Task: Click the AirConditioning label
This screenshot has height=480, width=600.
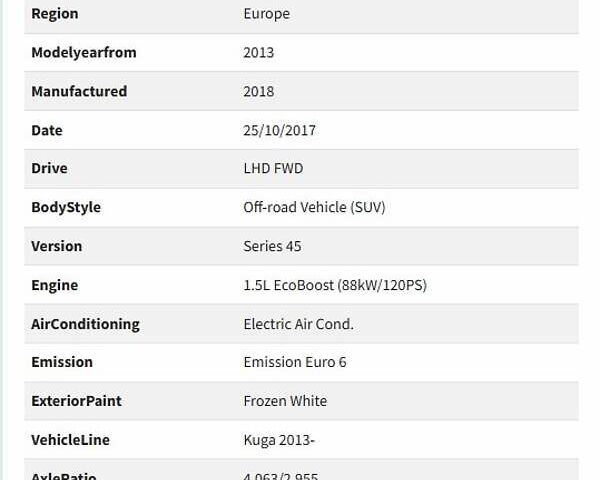Action: pyautogui.click(x=85, y=324)
